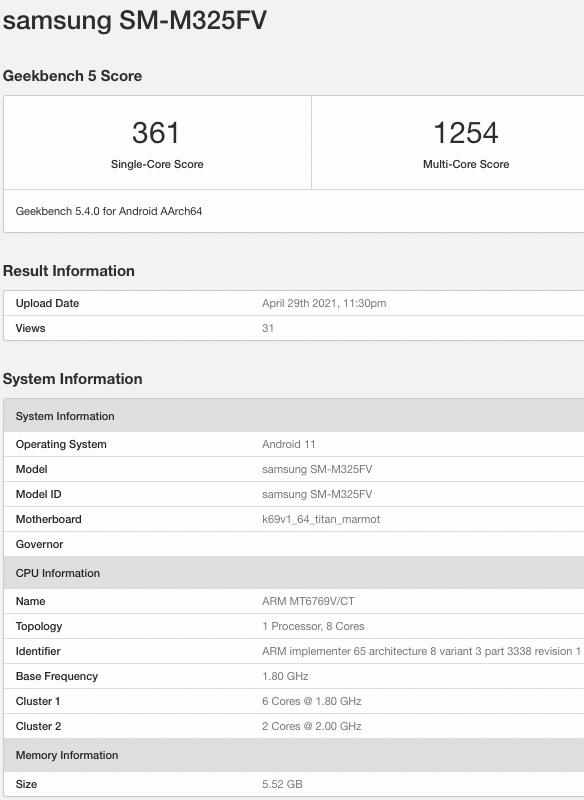The image size is (584, 800).
Task: Click the Name row label
Action: [31, 602]
